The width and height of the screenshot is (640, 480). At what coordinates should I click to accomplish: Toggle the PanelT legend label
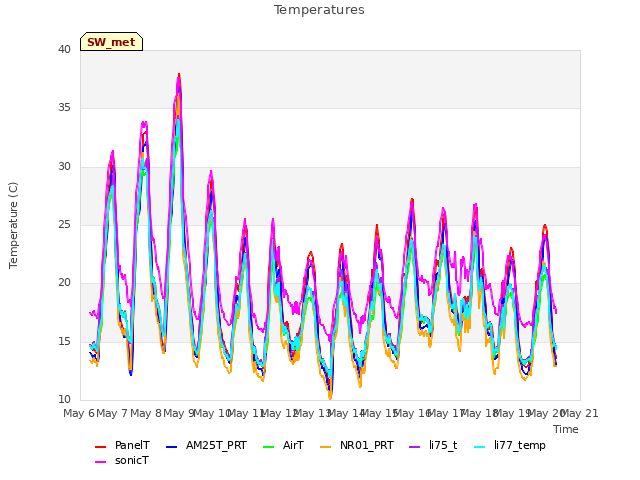pyautogui.click(x=132, y=445)
